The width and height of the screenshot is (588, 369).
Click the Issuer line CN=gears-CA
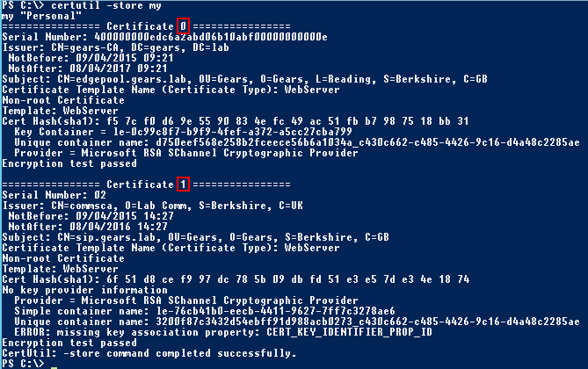(x=115, y=47)
